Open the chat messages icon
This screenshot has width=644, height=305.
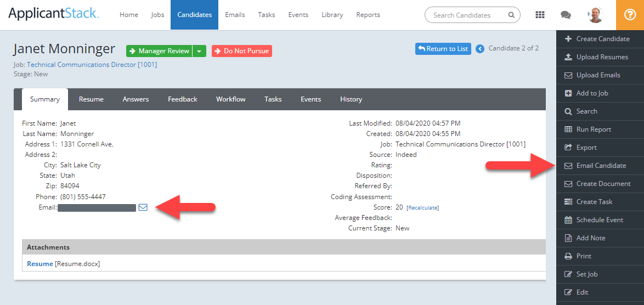tap(566, 15)
